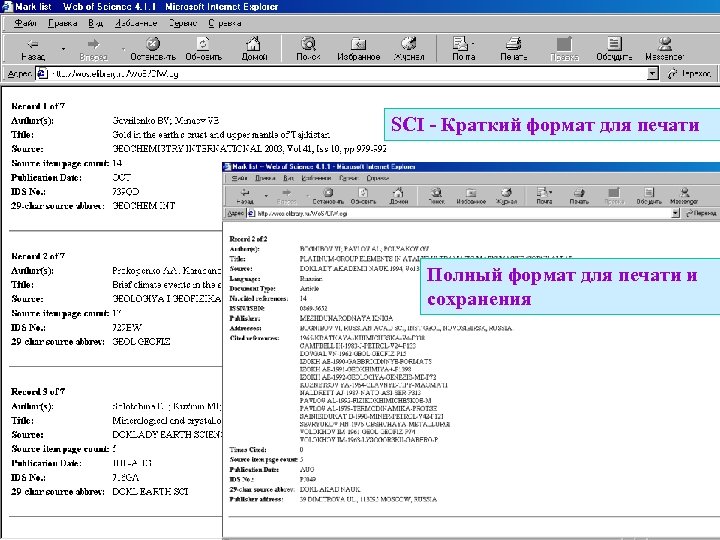The height and width of the screenshot is (540, 720).
Task: Click the Stop icon in the inner window toolbar
Action: click(x=328, y=192)
